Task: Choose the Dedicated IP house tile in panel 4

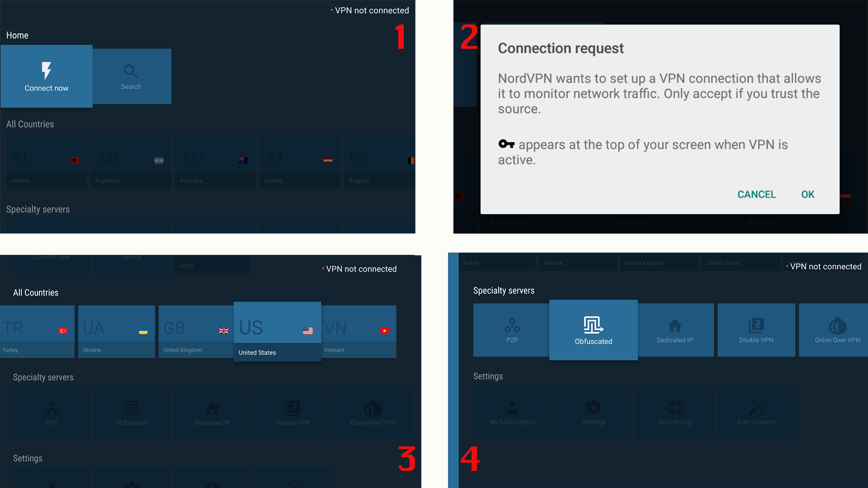Action: coord(676,330)
